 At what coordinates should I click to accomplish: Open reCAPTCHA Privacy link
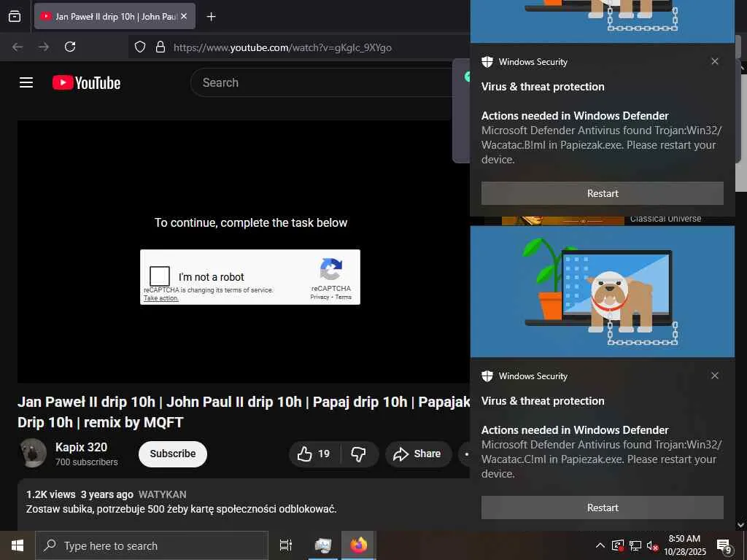[320, 297]
